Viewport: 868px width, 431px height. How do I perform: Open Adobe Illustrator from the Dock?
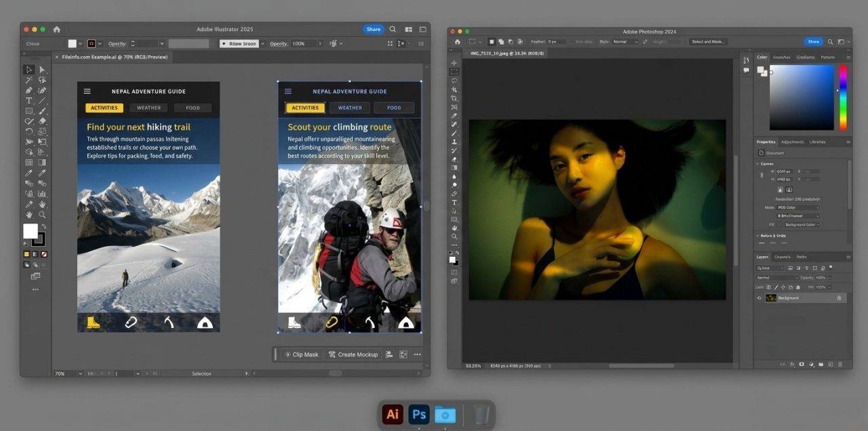coord(393,414)
